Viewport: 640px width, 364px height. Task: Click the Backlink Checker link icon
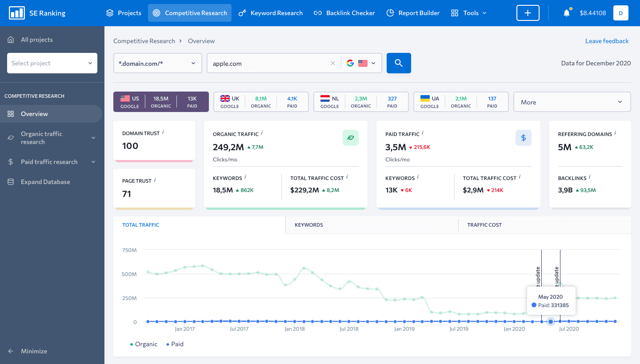tap(318, 13)
